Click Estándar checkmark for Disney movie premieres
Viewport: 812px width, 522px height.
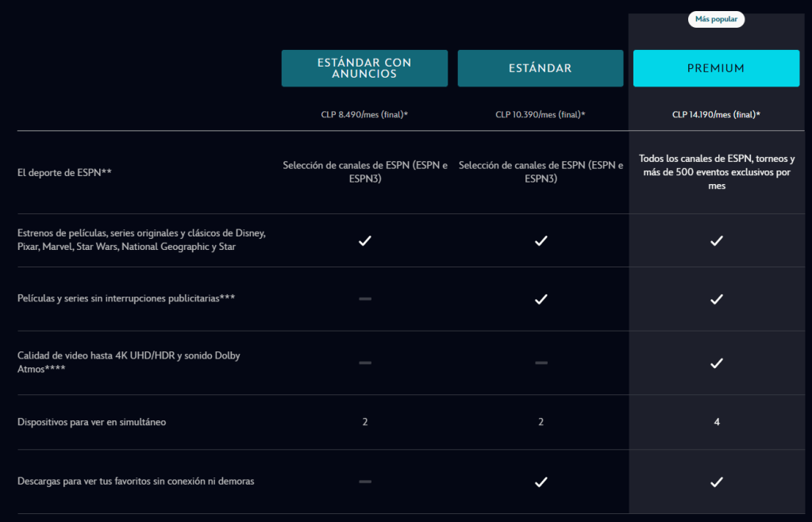pyautogui.click(x=541, y=240)
